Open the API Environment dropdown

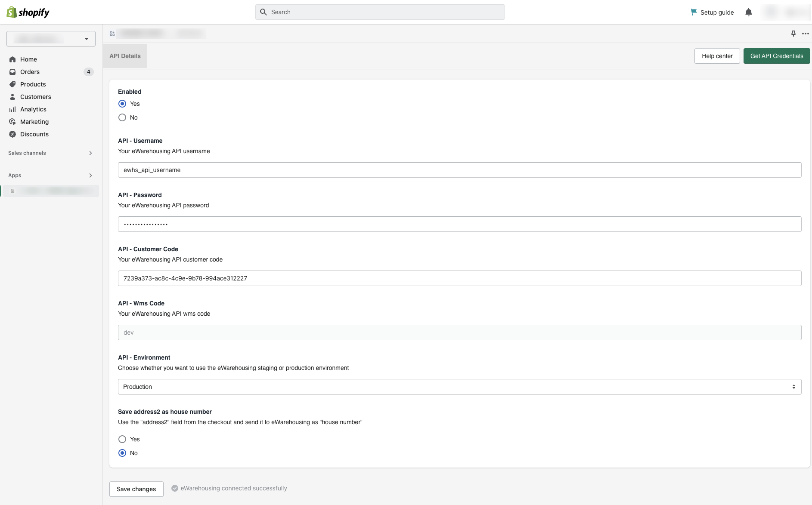click(459, 387)
